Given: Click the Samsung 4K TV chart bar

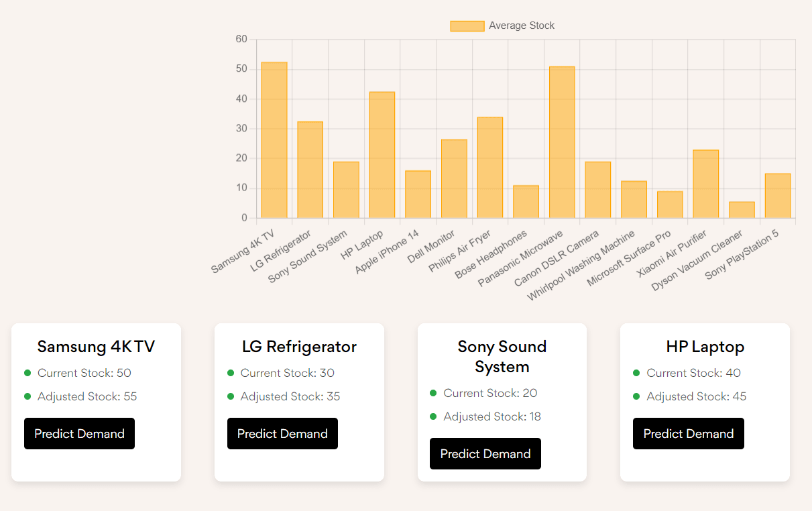Looking at the screenshot, I should [x=274, y=140].
